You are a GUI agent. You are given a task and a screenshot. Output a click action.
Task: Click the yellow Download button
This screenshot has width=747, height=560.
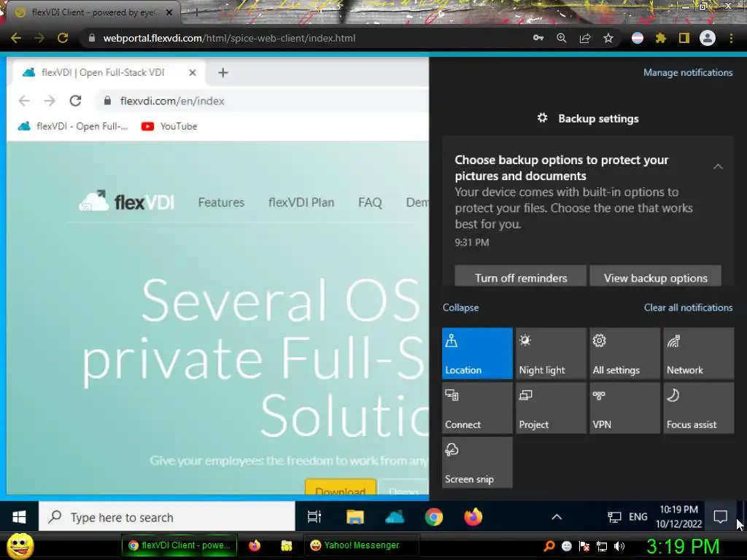341,488
